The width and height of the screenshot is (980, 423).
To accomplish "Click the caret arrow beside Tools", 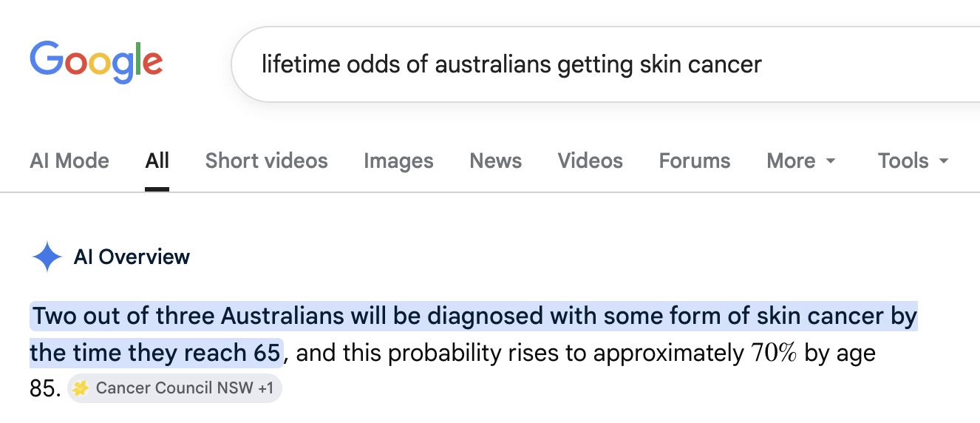I will (943, 161).
